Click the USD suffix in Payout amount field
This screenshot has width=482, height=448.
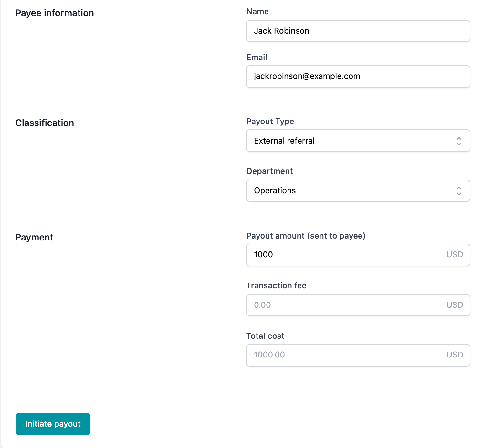[455, 255]
